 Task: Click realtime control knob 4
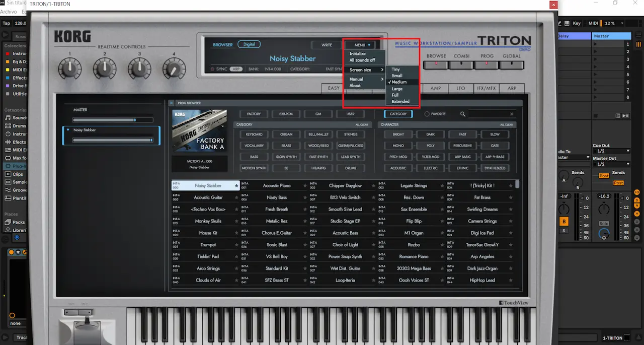pyautogui.click(x=174, y=67)
